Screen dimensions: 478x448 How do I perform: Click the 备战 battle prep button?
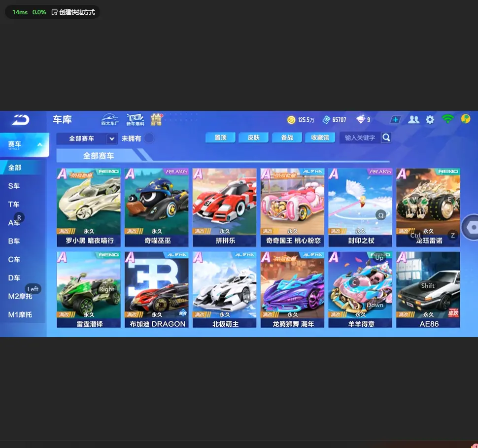point(287,138)
